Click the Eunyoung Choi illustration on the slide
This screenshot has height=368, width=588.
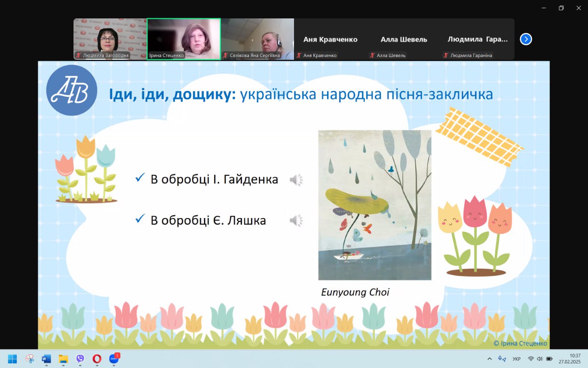coord(375,205)
